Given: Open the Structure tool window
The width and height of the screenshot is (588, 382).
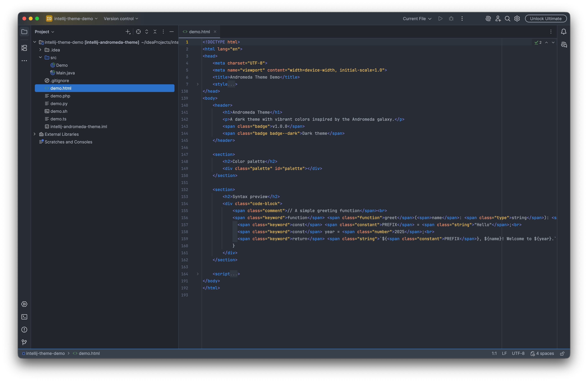Looking at the screenshot, I should [24, 48].
